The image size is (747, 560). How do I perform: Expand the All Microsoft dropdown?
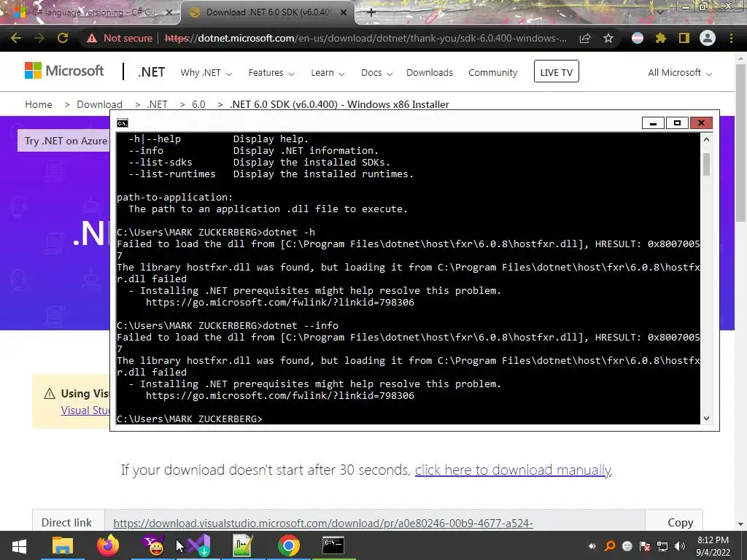tap(679, 73)
